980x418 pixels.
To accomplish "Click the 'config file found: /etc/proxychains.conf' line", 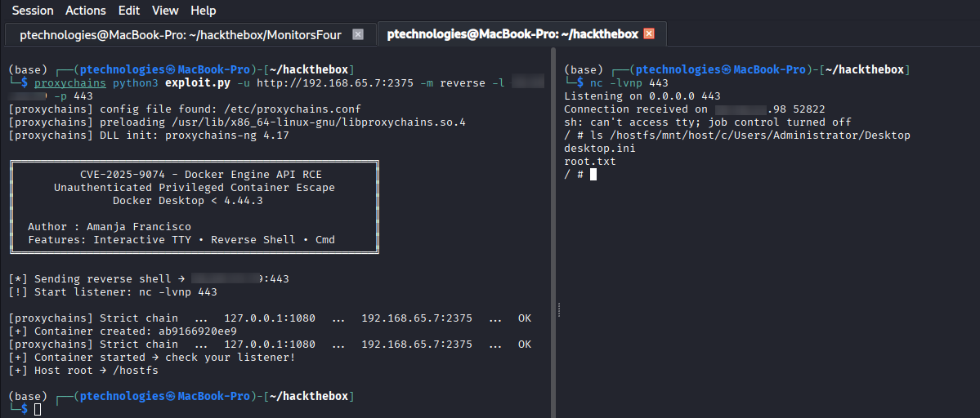I will [185, 109].
